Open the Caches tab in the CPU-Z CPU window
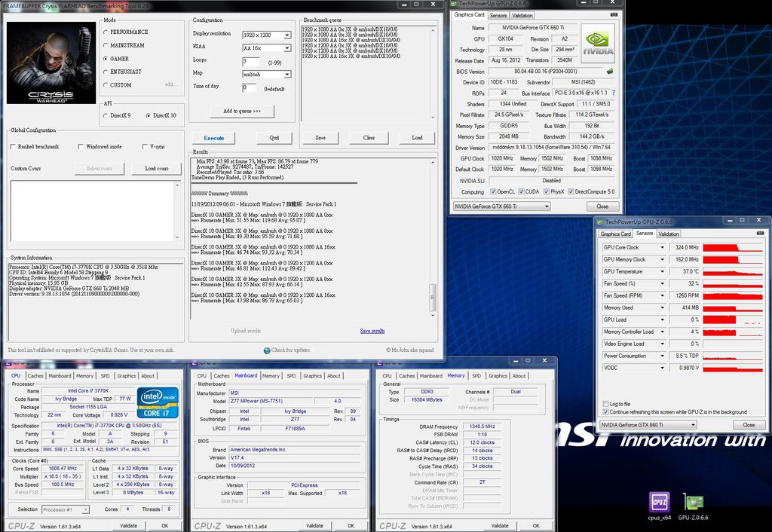 click(35, 376)
